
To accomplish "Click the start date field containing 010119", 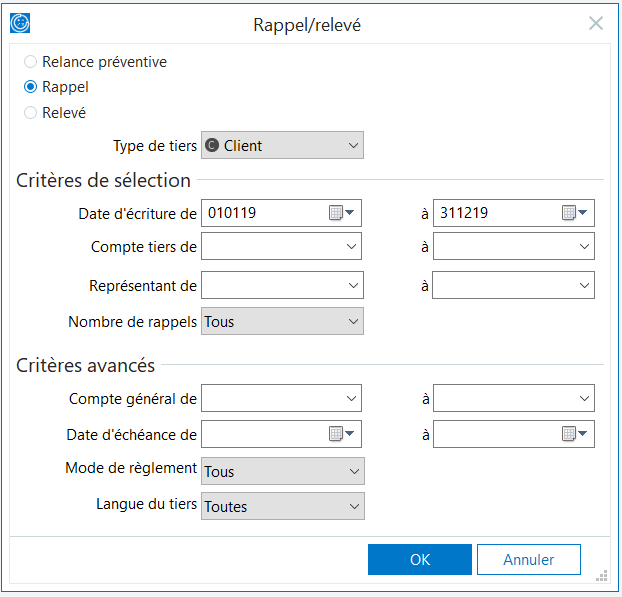I will [x=262, y=213].
